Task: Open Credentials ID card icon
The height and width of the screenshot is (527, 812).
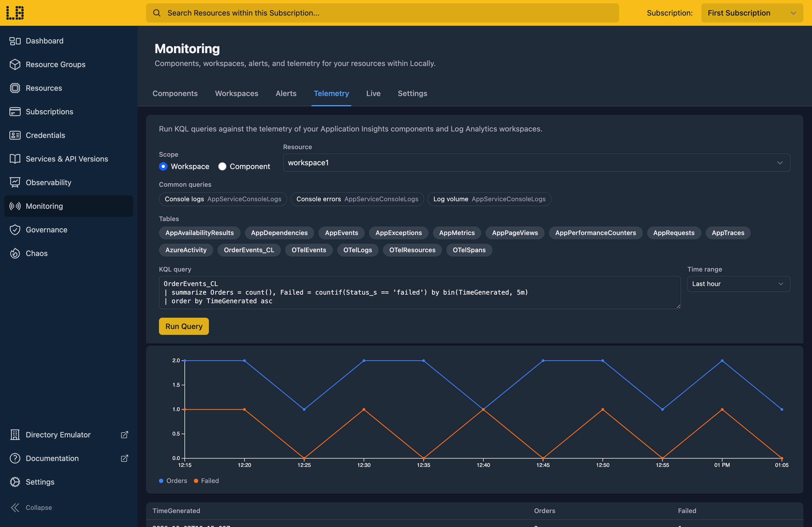Action: (x=15, y=135)
